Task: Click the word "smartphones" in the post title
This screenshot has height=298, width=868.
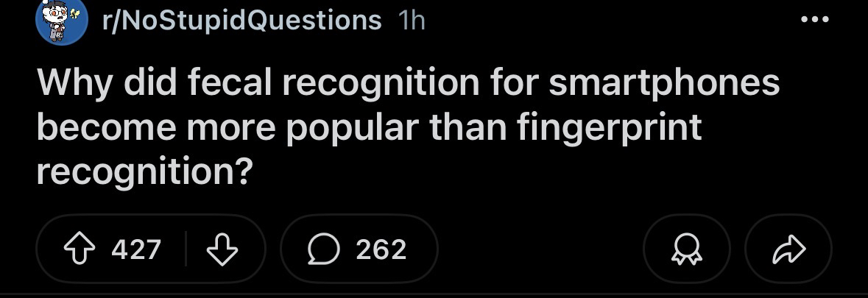Action: point(663,83)
